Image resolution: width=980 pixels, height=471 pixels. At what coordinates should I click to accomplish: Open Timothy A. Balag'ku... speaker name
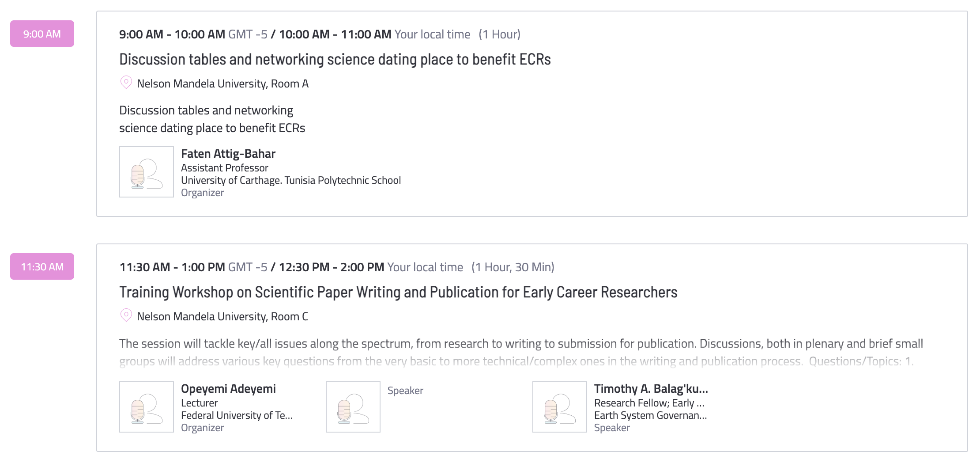tap(651, 389)
